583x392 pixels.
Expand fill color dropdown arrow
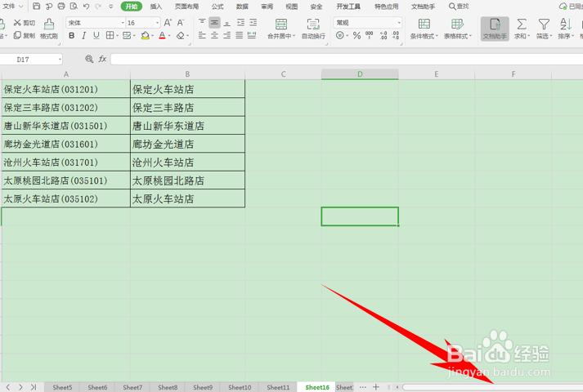(152, 36)
